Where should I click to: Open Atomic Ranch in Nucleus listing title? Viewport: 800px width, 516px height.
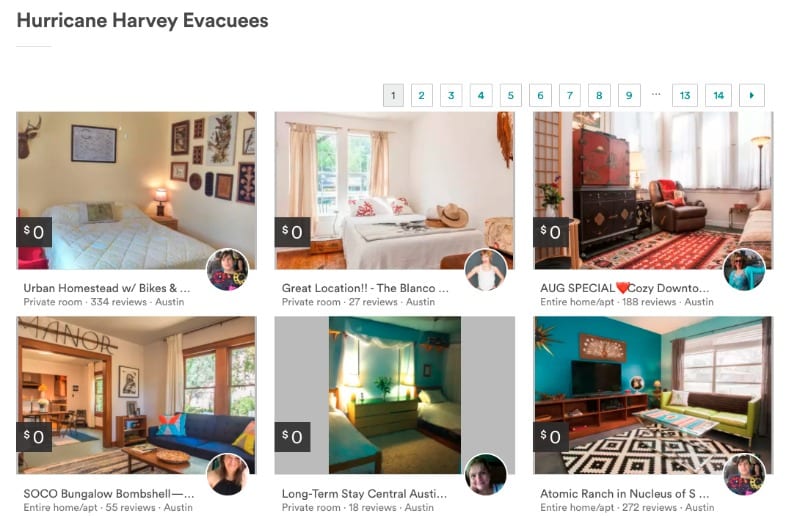[x=624, y=494]
